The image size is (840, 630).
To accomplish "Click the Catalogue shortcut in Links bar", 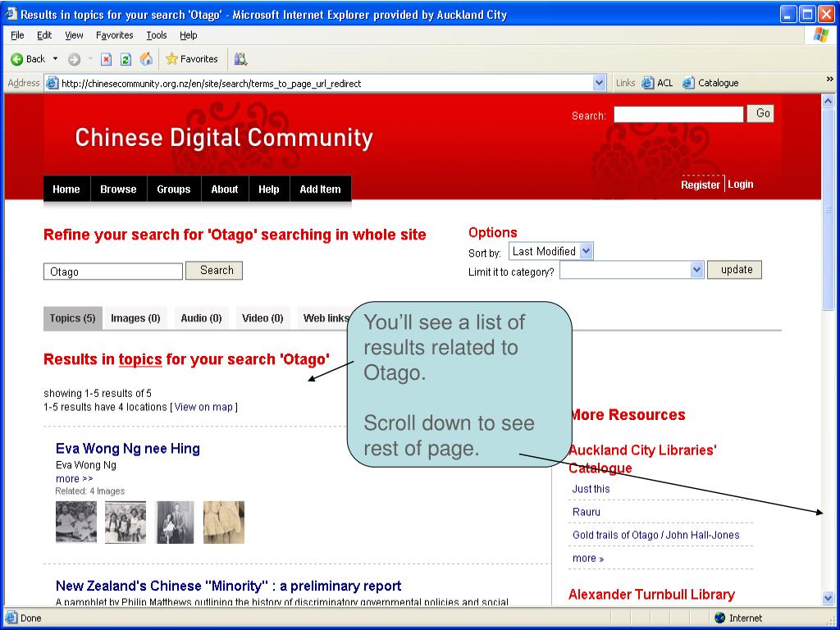I will [710, 83].
